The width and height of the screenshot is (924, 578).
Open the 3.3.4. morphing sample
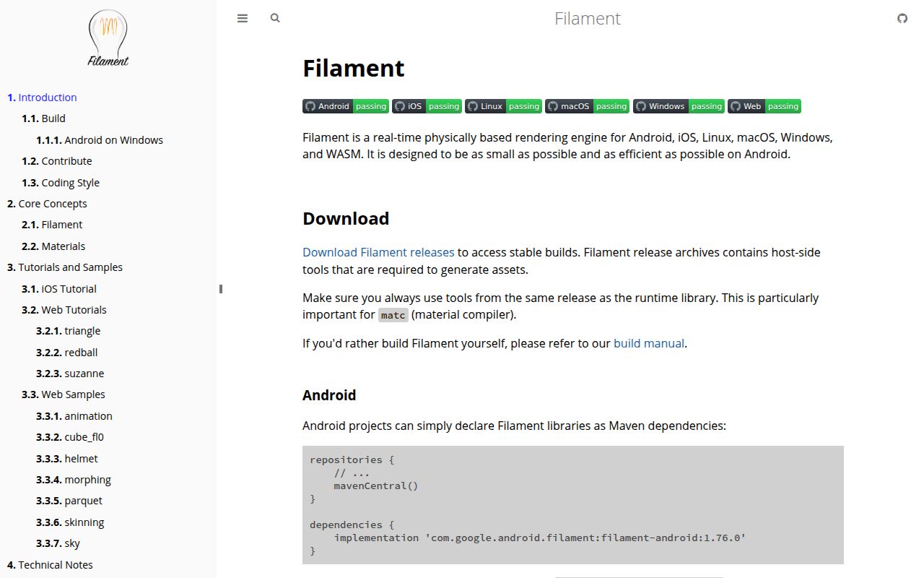tap(74, 480)
